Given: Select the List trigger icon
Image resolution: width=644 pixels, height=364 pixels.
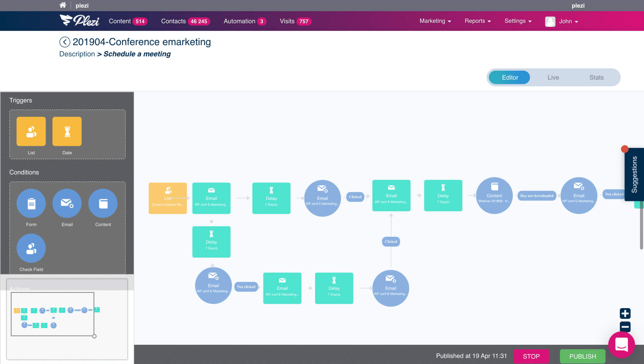Looking at the screenshot, I should click(x=31, y=131).
